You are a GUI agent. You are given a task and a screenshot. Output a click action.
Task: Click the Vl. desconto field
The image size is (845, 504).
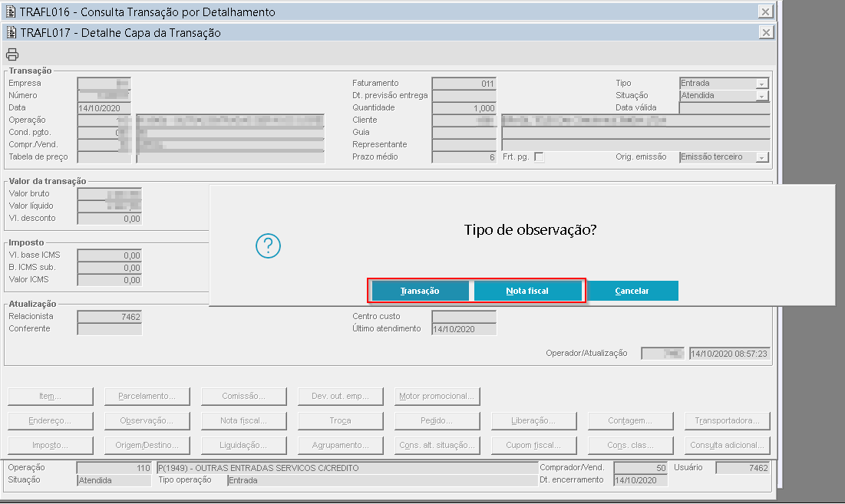click(110, 219)
